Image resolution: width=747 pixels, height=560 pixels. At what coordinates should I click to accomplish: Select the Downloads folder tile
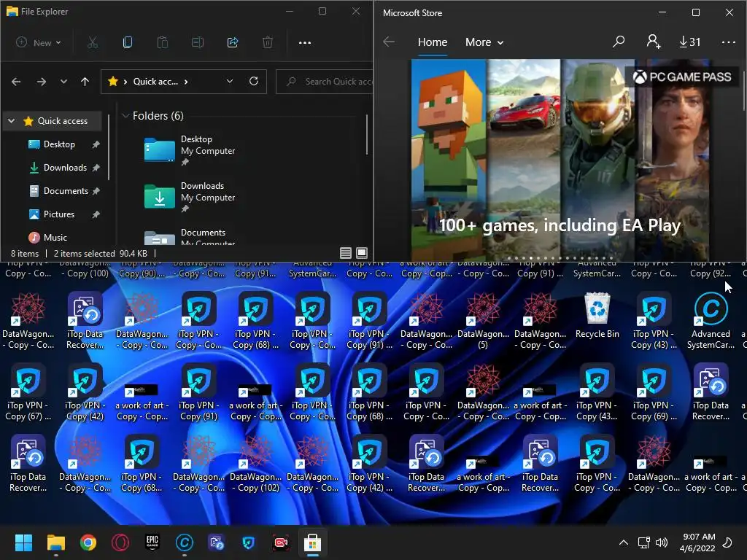point(190,197)
